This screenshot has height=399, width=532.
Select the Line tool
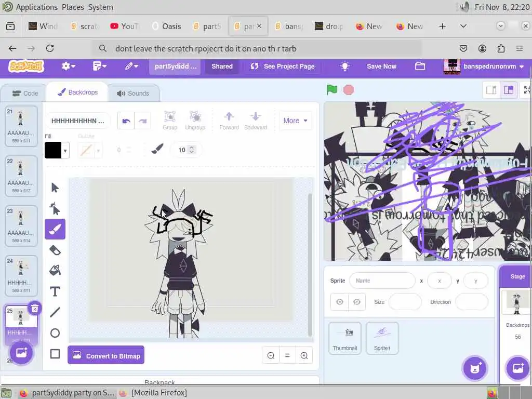tap(55, 312)
